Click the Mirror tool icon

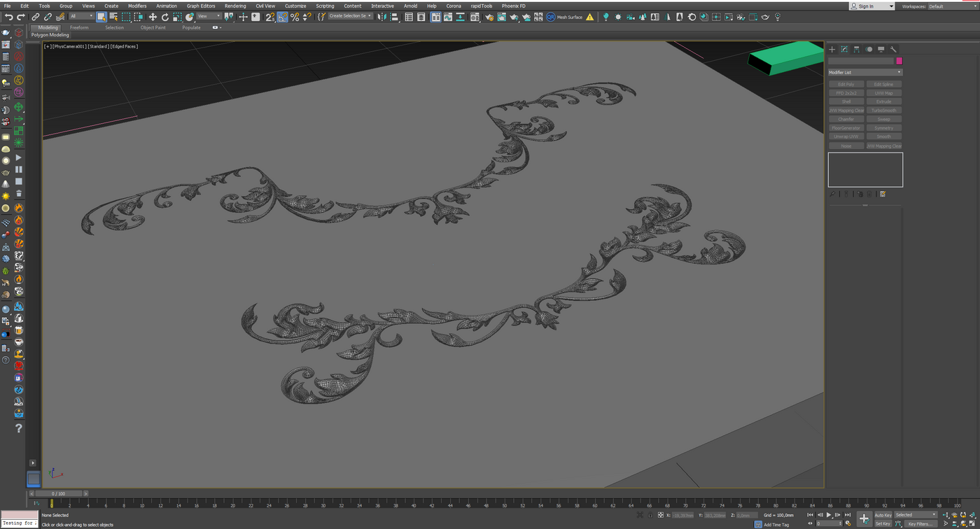381,17
